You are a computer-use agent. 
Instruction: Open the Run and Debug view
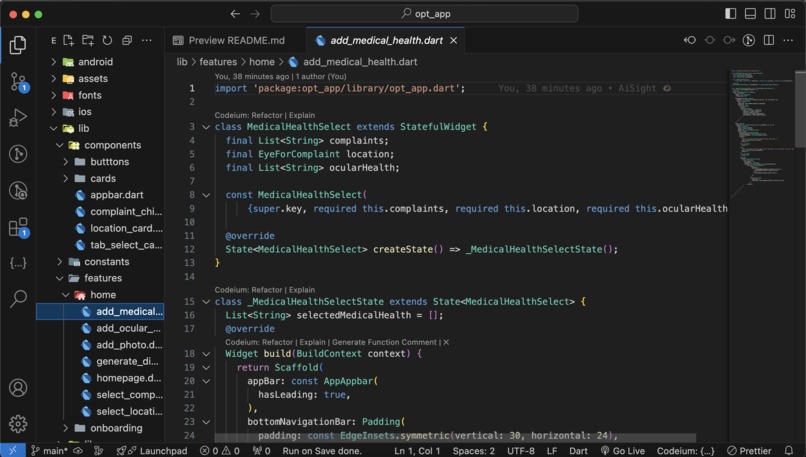[x=18, y=118]
